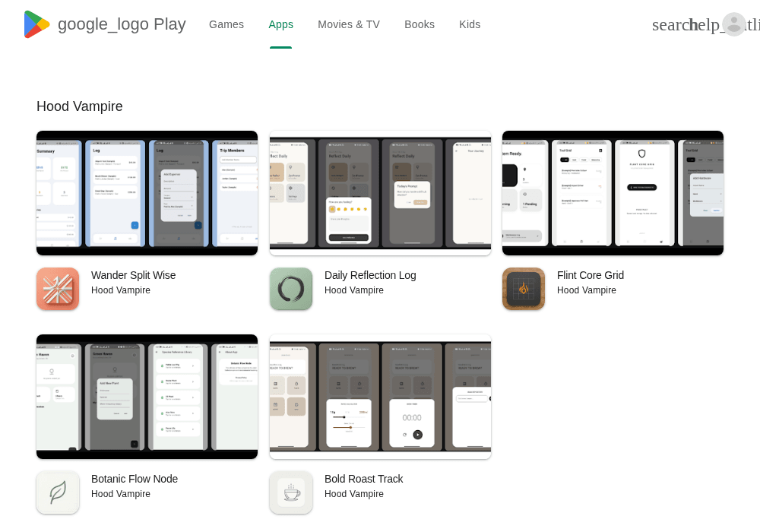Select the Apps tab
760x532 pixels.
coord(280,24)
